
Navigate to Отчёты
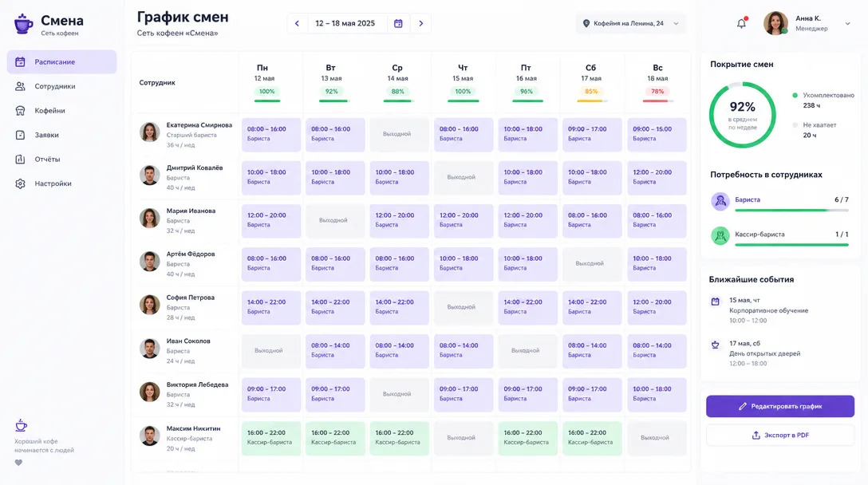[x=62, y=160]
